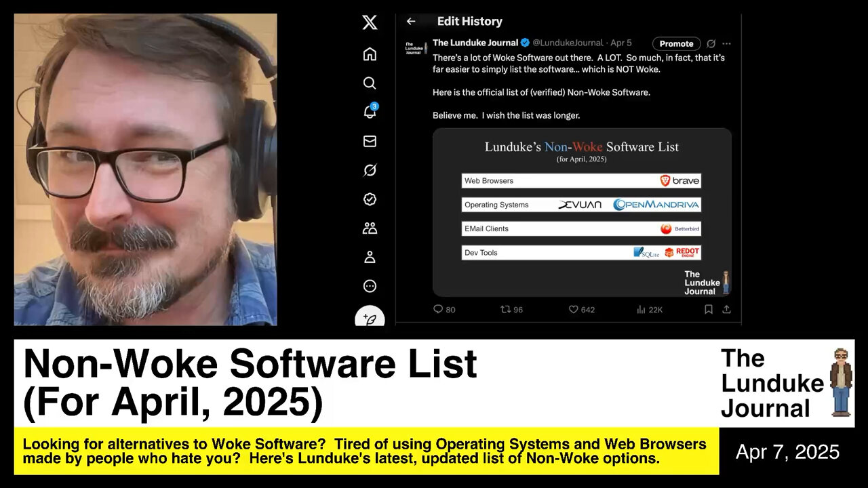Click the X logo in sidebar
The width and height of the screenshot is (868, 488).
pyautogui.click(x=370, y=23)
